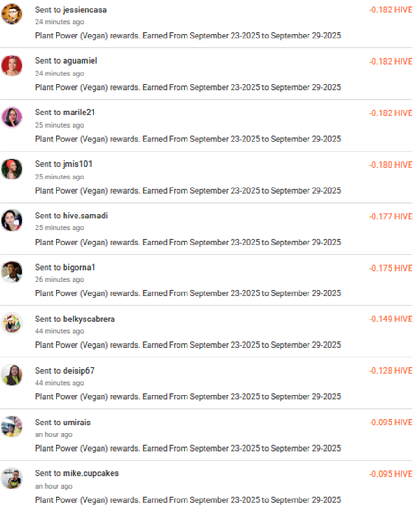This screenshot has width=420, height=508.
Task: Click belkyscabrera's profile avatar
Action: pyautogui.click(x=12, y=323)
